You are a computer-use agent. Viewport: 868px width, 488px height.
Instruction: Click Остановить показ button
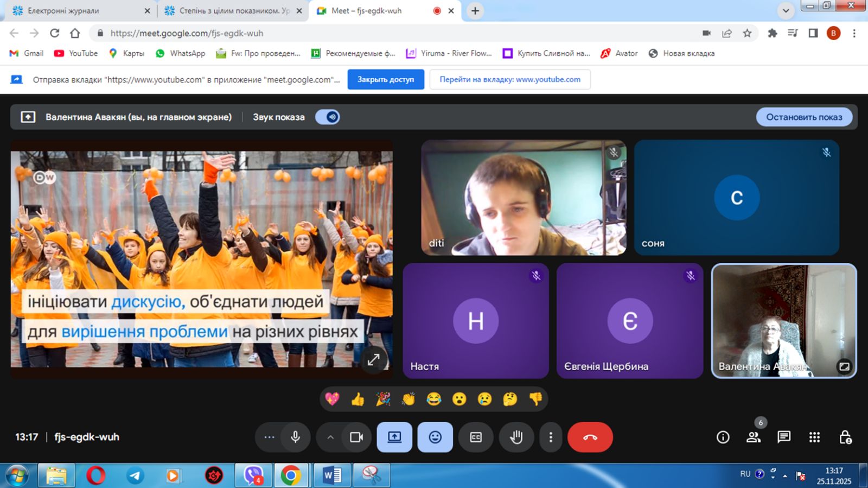[804, 117]
